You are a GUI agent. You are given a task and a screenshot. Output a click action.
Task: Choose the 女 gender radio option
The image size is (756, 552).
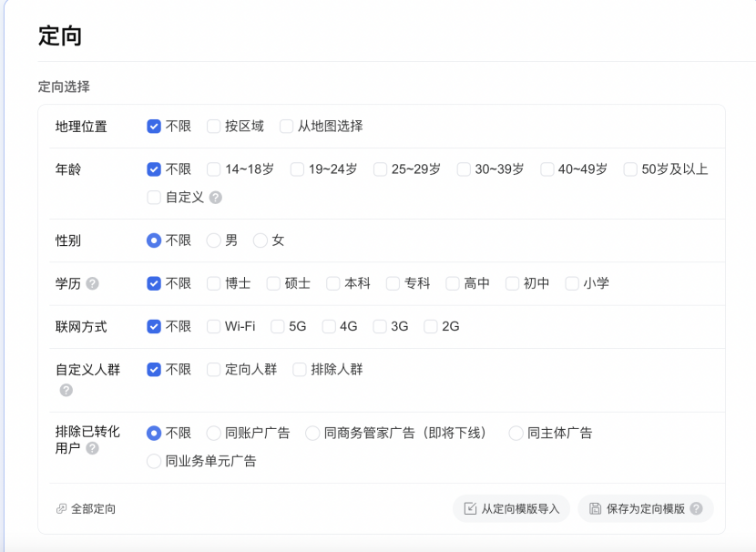click(x=261, y=240)
